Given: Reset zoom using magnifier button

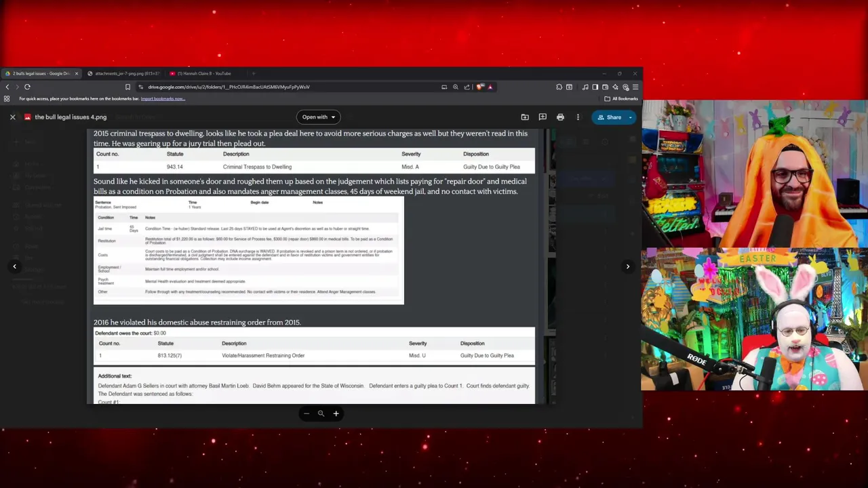Looking at the screenshot, I should coord(321,413).
